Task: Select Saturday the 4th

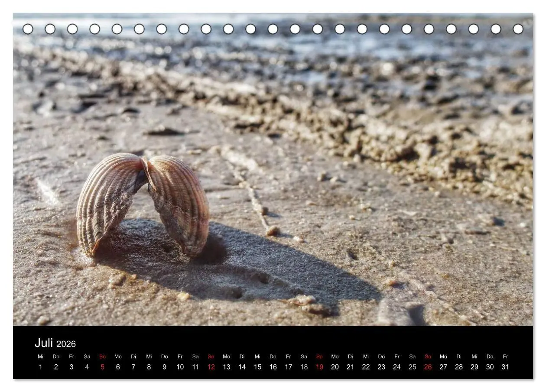Action: pyautogui.click(x=87, y=367)
